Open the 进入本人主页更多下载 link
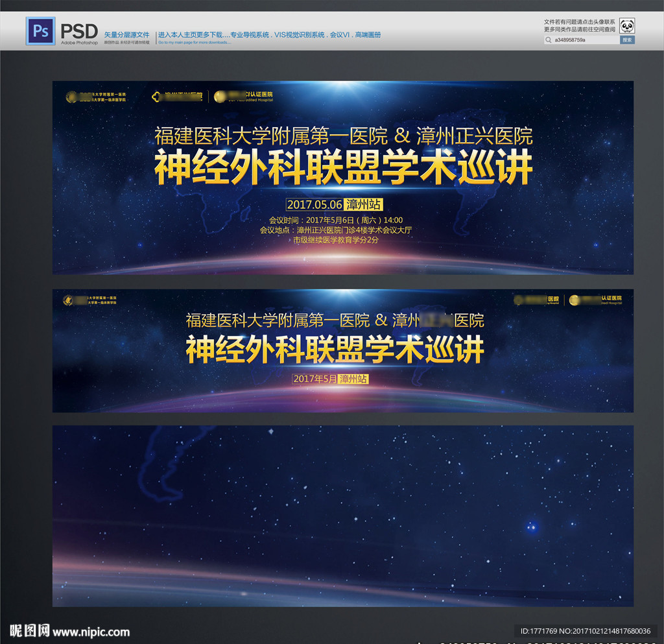The width and height of the screenshot is (664, 644). coord(269,35)
